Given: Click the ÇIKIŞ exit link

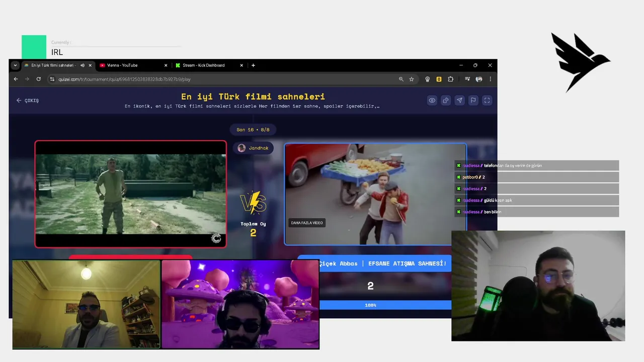Looking at the screenshot, I should point(27,101).
